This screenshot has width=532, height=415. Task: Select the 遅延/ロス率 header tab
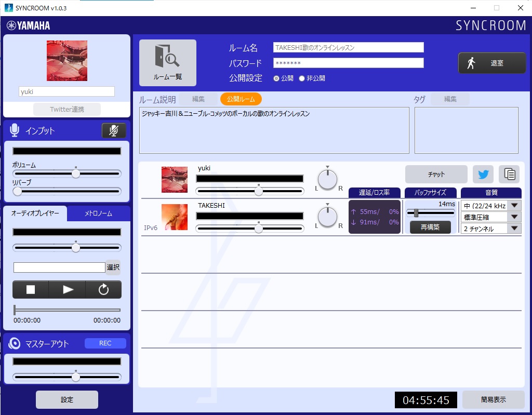tap(374, 193)
